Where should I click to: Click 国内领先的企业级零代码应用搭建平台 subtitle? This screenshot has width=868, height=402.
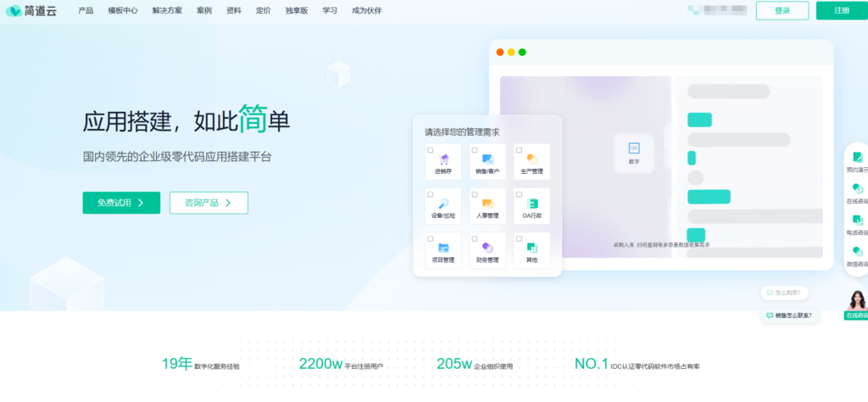[177, 157]
